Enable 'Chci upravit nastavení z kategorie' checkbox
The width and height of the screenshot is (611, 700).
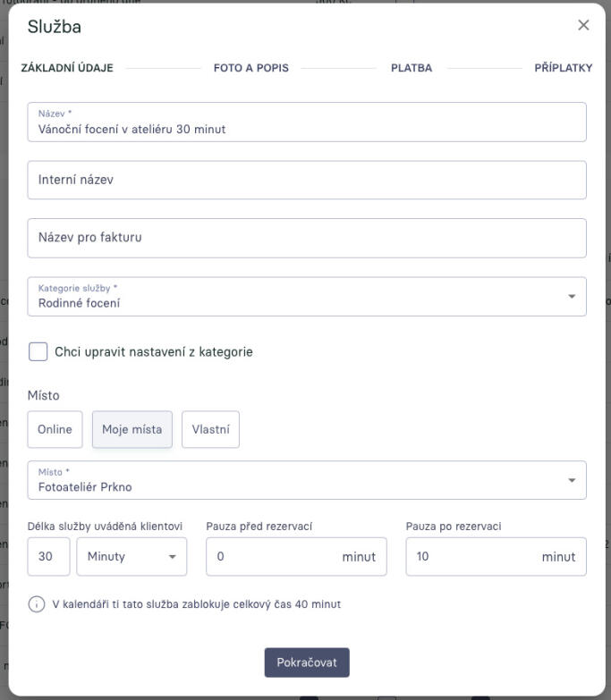click(38, 351)
